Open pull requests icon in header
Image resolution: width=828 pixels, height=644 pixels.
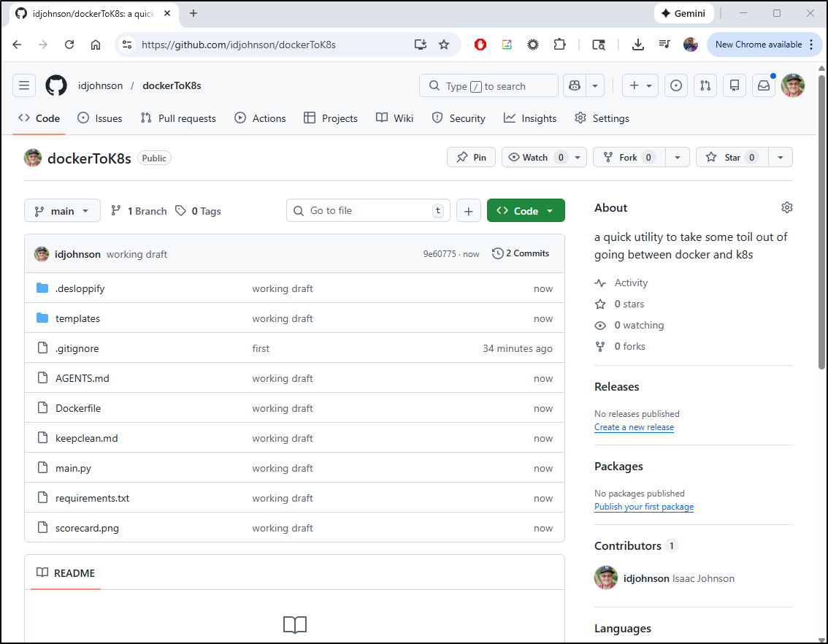[x=705, y=85]
